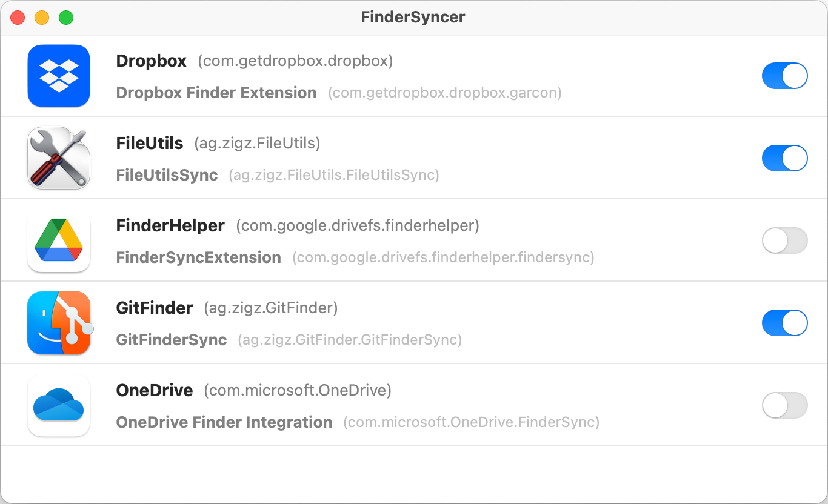Enable the FinderHelper sync extension toggle
Screen dimensions: 828x504
point(784,240)
